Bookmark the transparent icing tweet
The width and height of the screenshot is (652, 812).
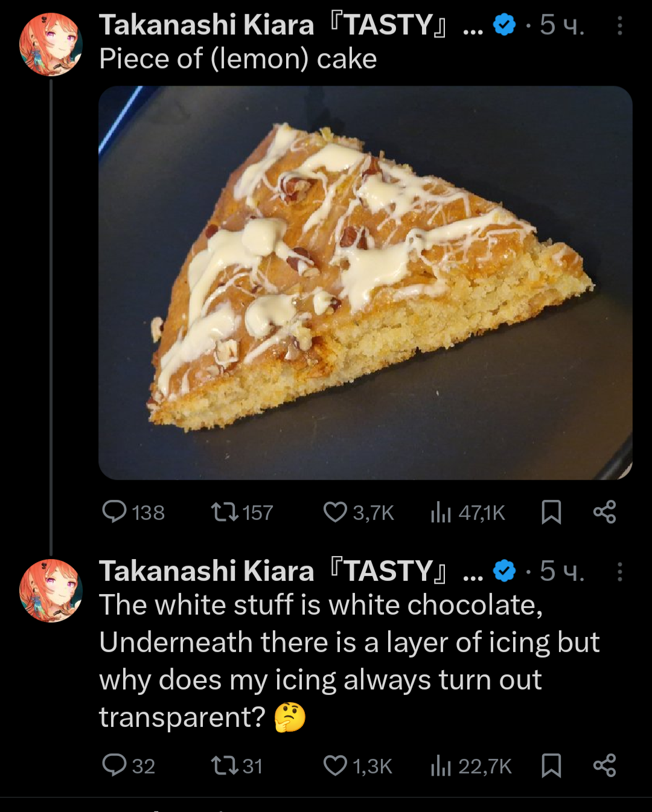pos(551,766)
